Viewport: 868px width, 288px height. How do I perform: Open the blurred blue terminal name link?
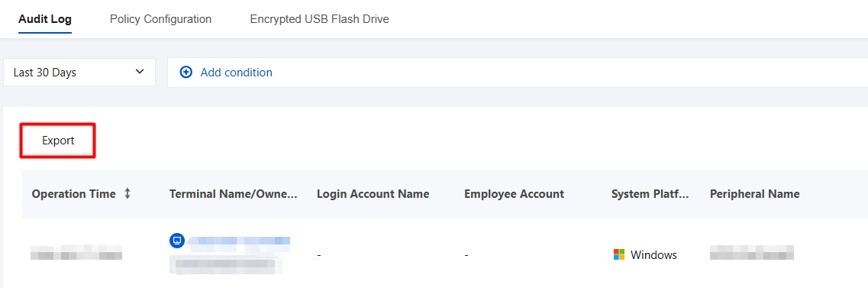[x=239, y=241]
